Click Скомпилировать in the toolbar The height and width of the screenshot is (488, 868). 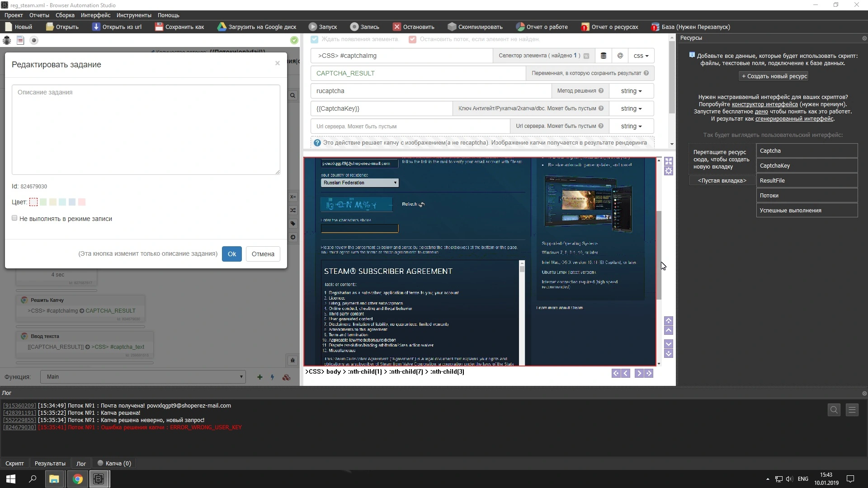tap(475, 27)
